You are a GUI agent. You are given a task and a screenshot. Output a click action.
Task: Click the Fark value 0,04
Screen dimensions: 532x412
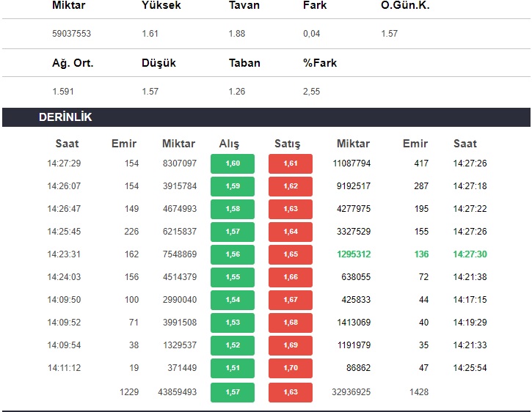(x=311, y=34)
